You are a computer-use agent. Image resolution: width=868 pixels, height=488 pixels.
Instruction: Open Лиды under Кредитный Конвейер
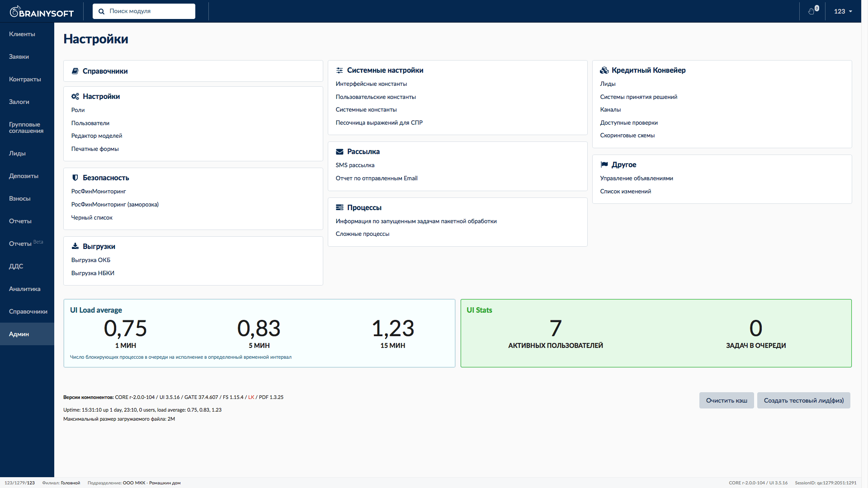pyautogui.click(x=608, y=84)
